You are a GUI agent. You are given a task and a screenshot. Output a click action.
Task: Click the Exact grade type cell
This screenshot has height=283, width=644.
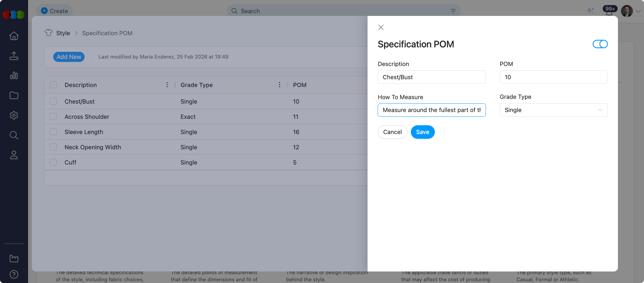pyautogui.click(x=188, y=117)
